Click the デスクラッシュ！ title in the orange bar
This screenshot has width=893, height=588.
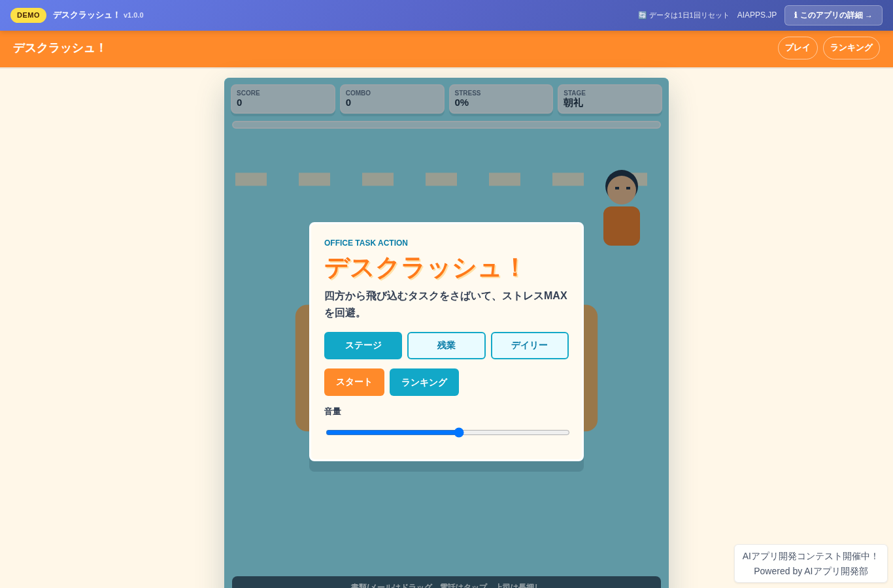coord(59,48)
